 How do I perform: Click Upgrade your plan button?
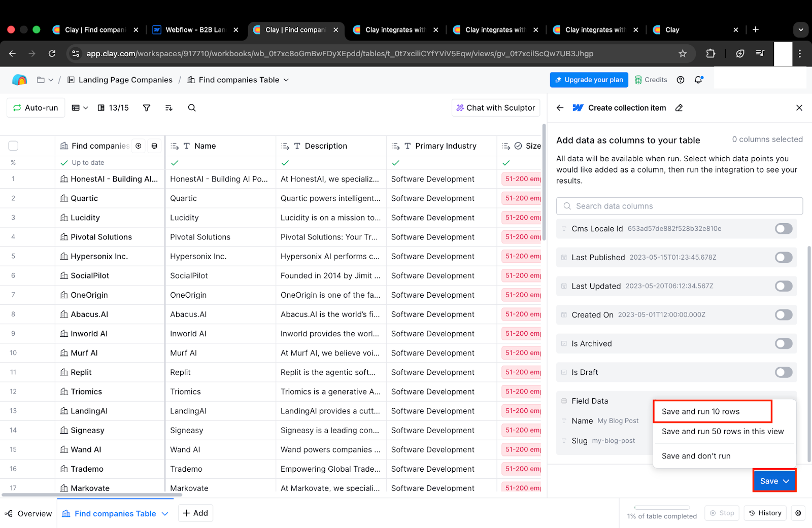pos(589,80)
